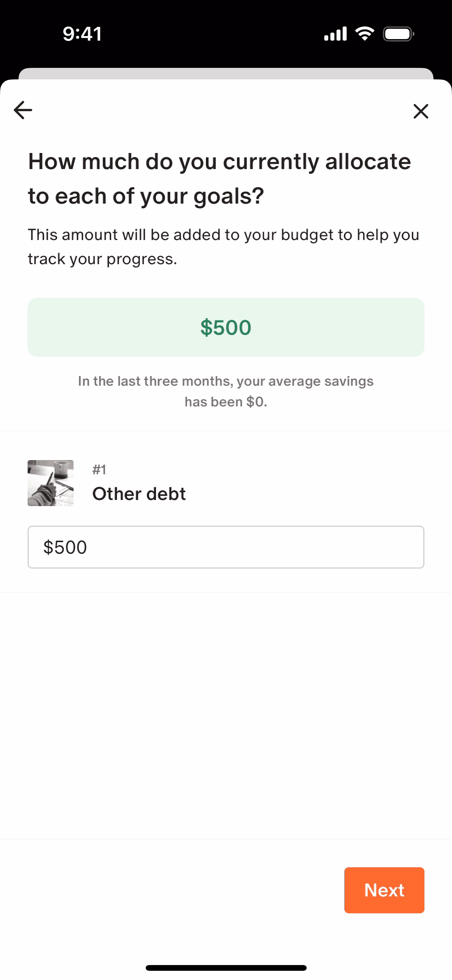452x980 pixels.
Task: Close the goal allocation sheet
Action: click(421, 111)
